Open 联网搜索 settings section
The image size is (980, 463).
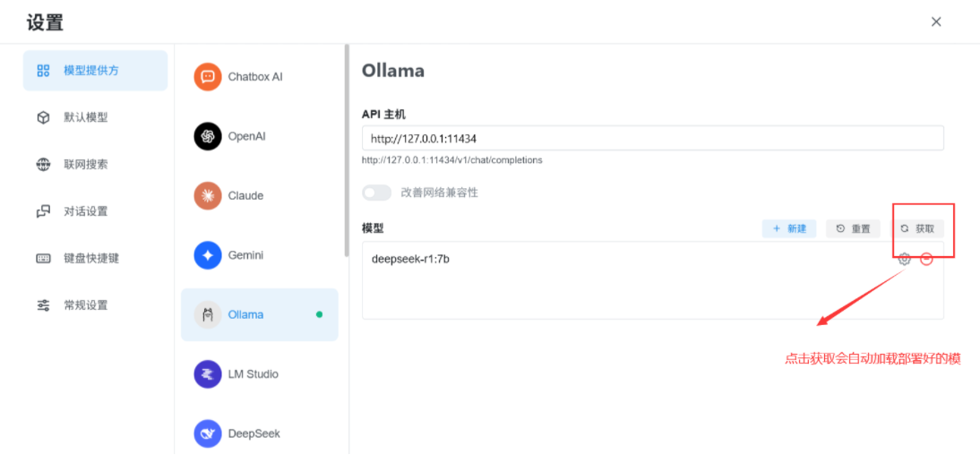(86, 165)
